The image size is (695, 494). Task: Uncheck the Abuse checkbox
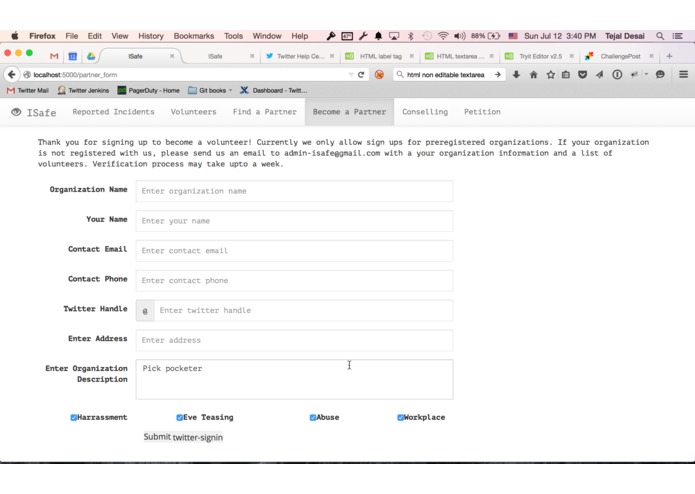pos(312,417)
